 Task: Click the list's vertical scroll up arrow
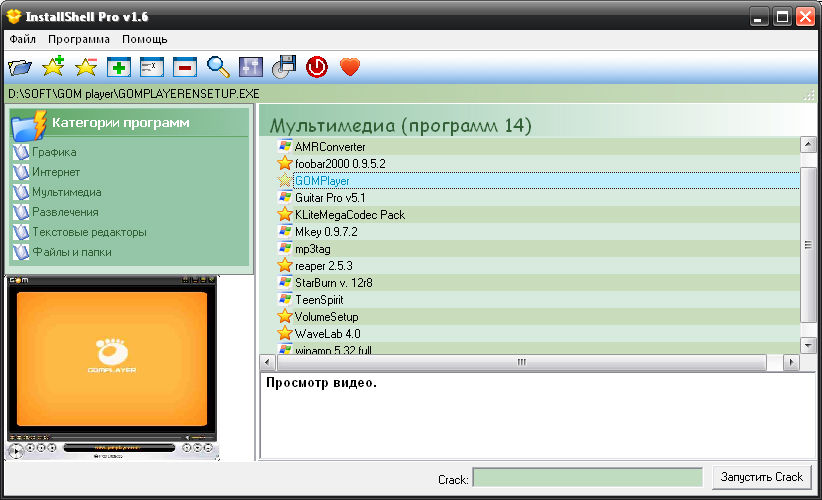tap(808, 144)
